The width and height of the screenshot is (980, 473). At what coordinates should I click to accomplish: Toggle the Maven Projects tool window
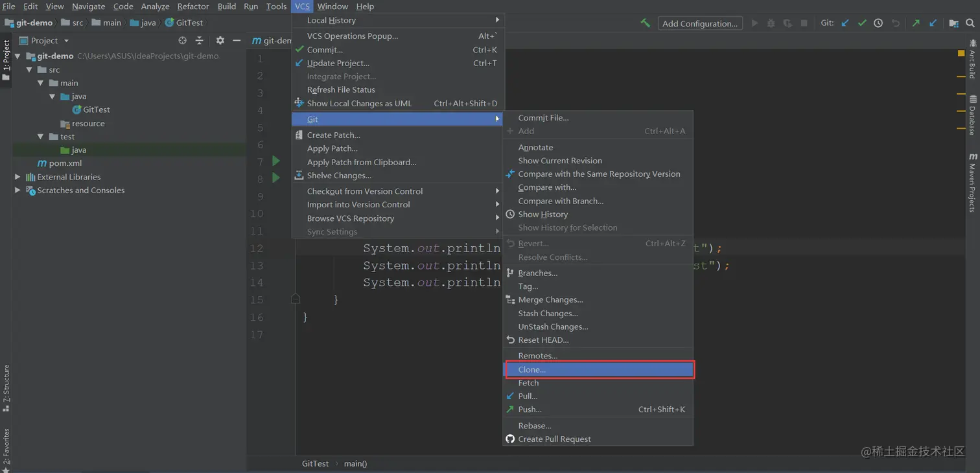point(973,183)
